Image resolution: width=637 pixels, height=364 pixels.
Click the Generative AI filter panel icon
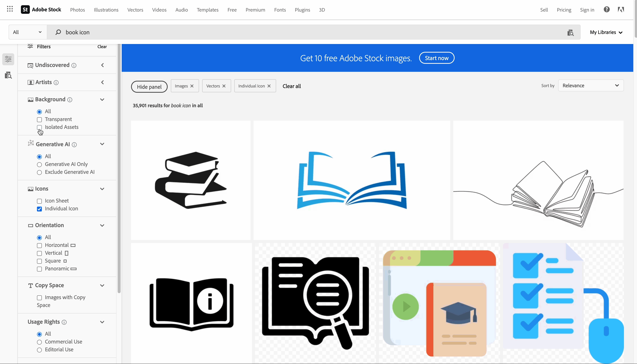tap(31, 144)
